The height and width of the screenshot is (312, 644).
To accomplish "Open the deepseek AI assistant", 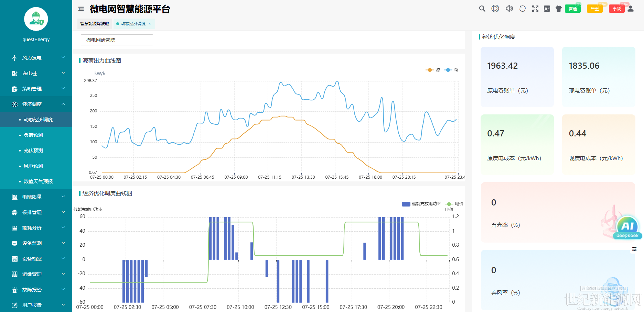I will (x=627, y=228).
